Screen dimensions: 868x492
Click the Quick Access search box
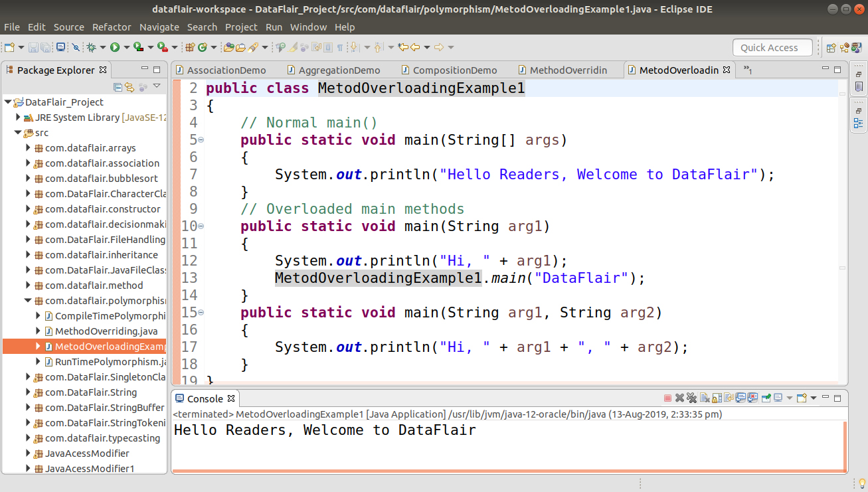tap(772, 47)
